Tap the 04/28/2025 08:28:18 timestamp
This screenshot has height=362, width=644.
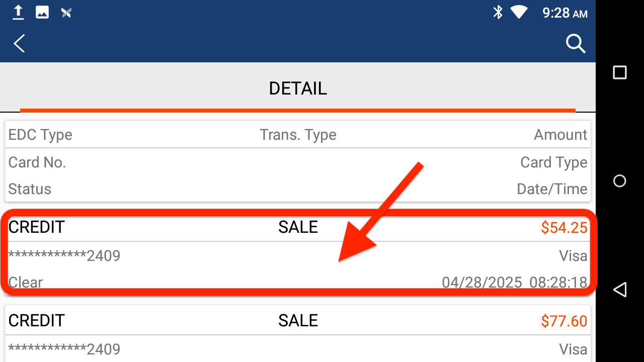click(514, 283)
